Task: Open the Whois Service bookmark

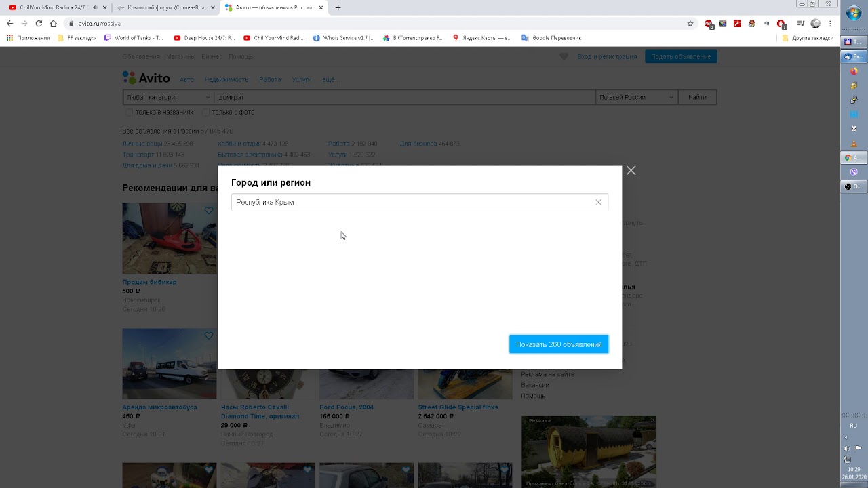Action: coord(344,38)
